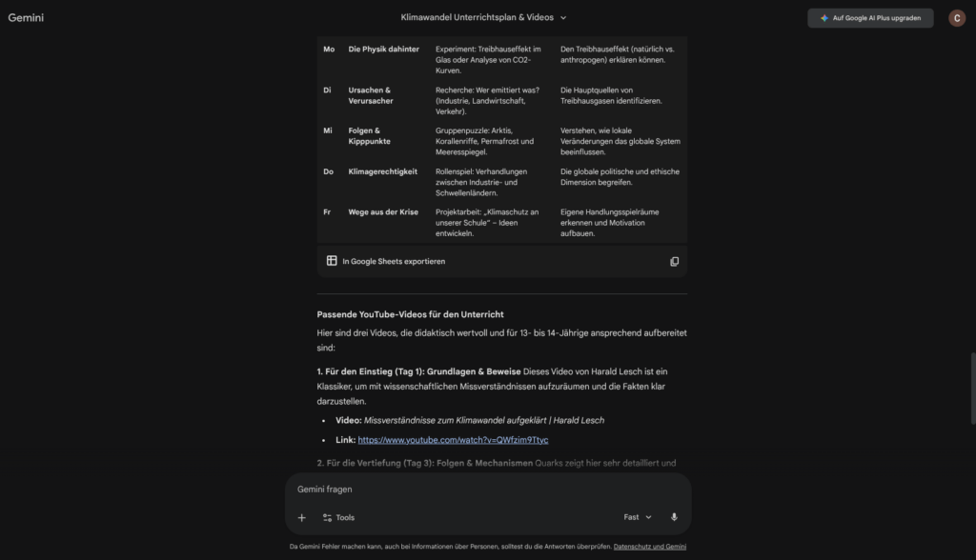Click the Gemini logo
The width and height of the screenshot is (976, 560).
pos(26,18)
